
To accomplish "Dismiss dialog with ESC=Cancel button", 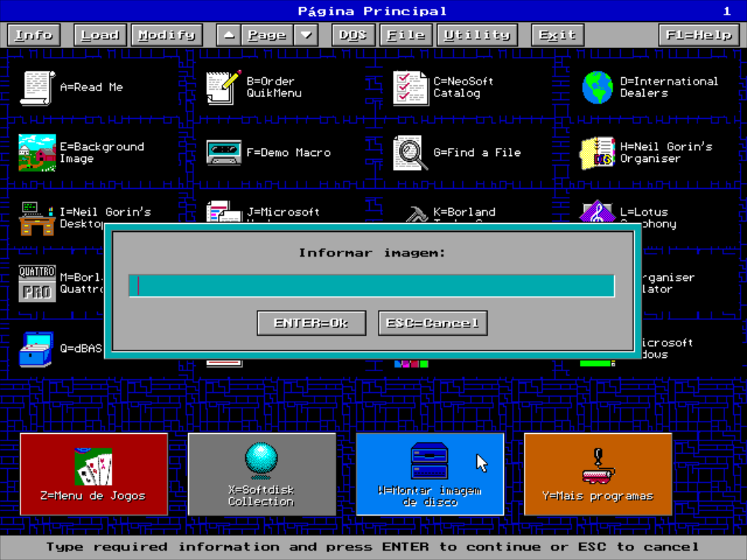I will pos(433,323).
